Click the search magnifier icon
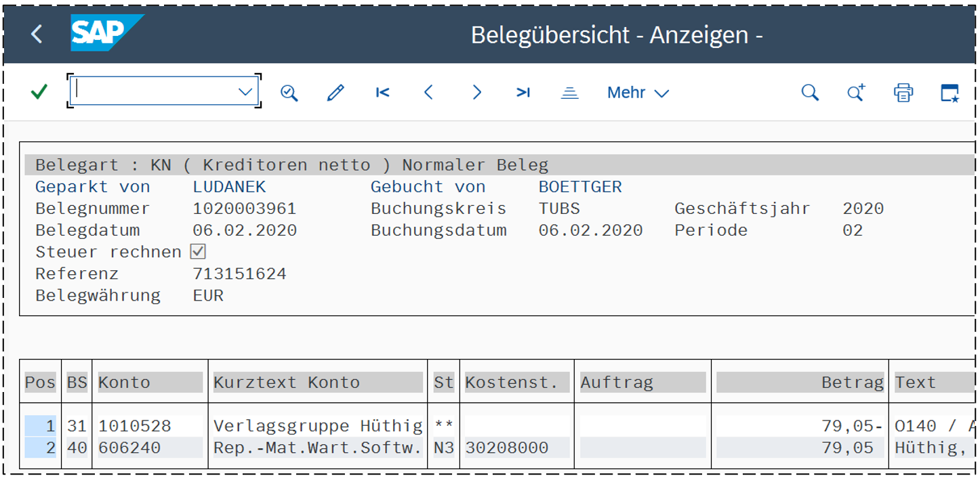Image resolution: width=980 pixels, height=478 pixels. (x=810, y=93)
